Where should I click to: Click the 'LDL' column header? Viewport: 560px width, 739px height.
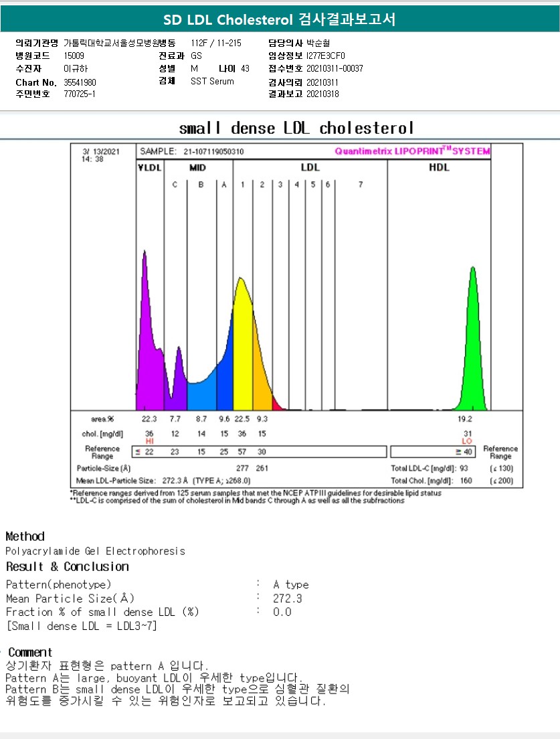click(310, 167)
